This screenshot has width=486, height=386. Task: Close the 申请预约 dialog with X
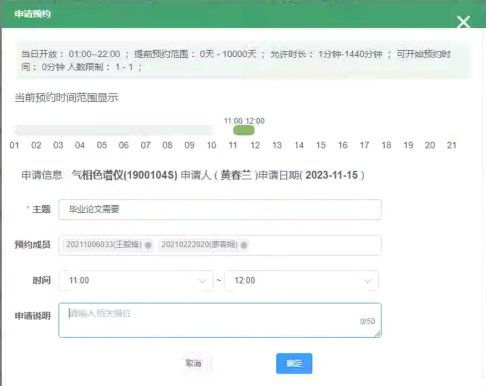pos(463,22)
